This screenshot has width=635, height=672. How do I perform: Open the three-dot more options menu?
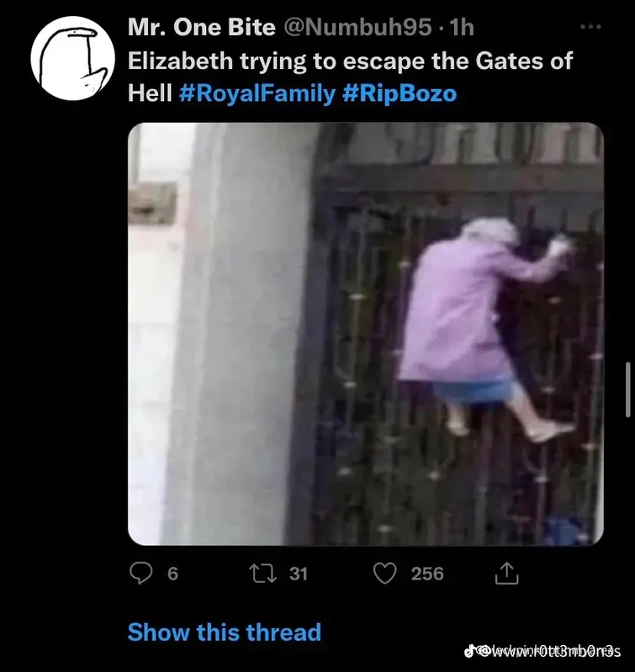click(x=591, y=27)
